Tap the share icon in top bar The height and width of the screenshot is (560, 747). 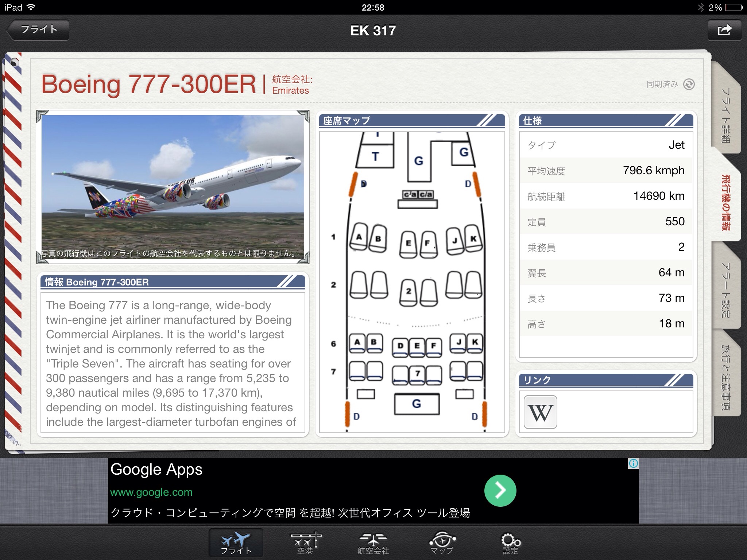(724, 30)
